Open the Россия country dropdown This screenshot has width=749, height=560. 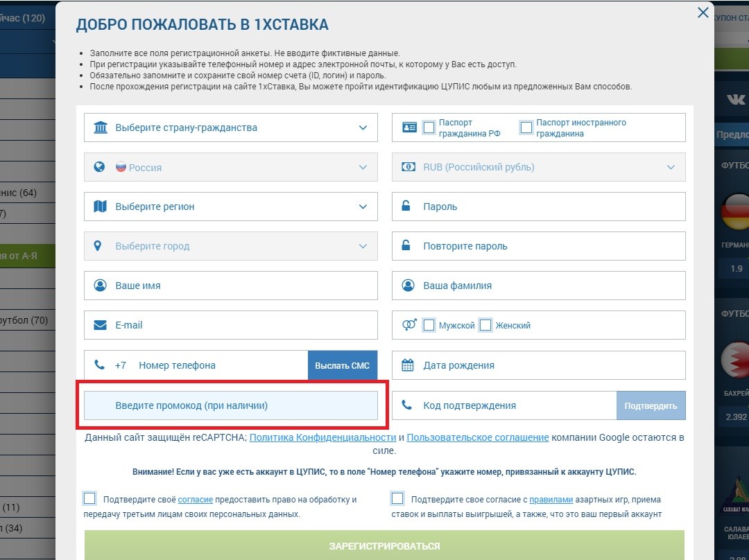point(231,167)
